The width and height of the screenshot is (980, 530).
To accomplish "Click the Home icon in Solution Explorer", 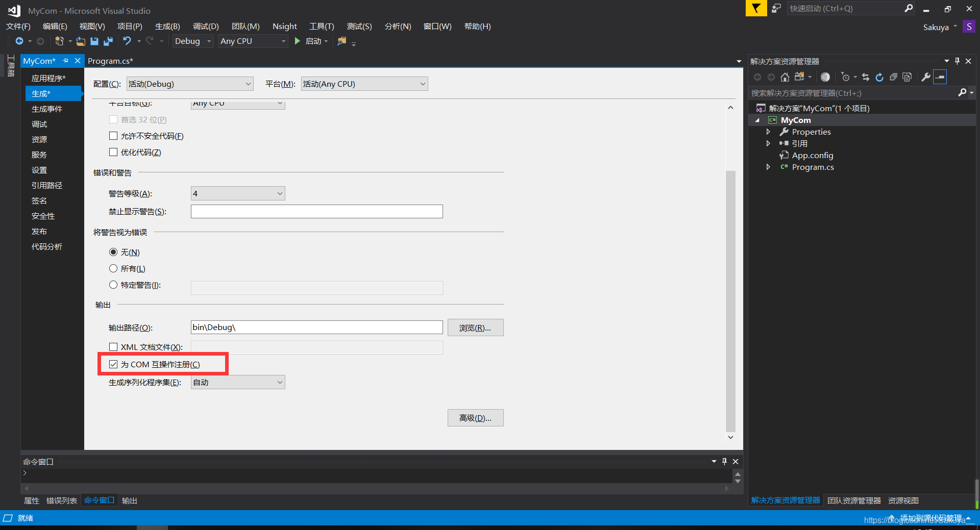I will (x=785, y=77).
